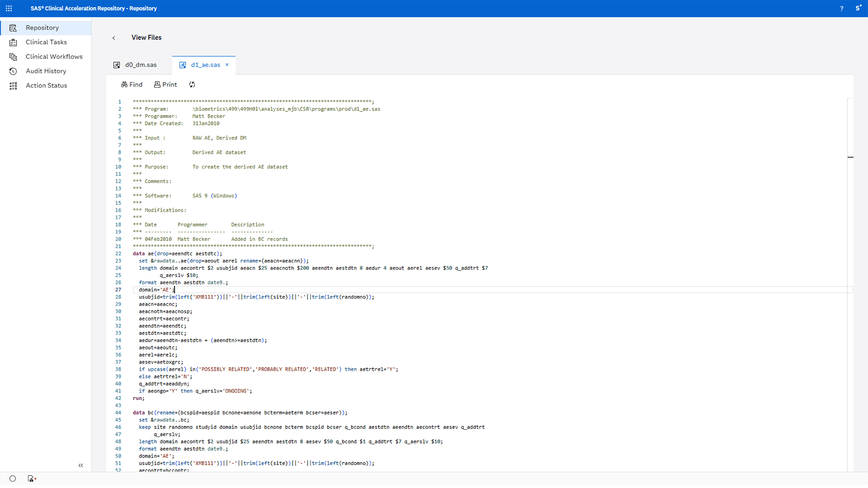Place cursor on the domain='AE' code line
Image resolution: width=868 pixels, height=488 pixels.
(x=154, y=290)
